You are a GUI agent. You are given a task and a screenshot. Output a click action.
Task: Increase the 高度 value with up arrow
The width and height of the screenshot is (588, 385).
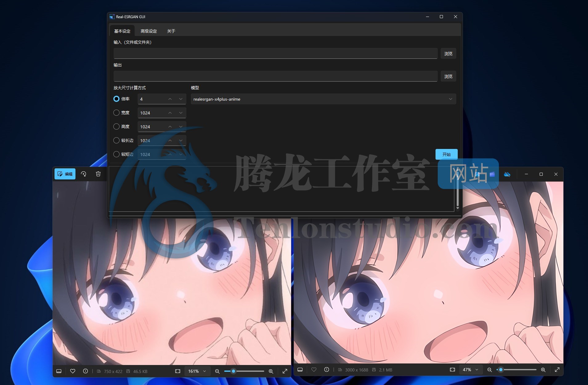pyautogui.click(x=170, y=127)
